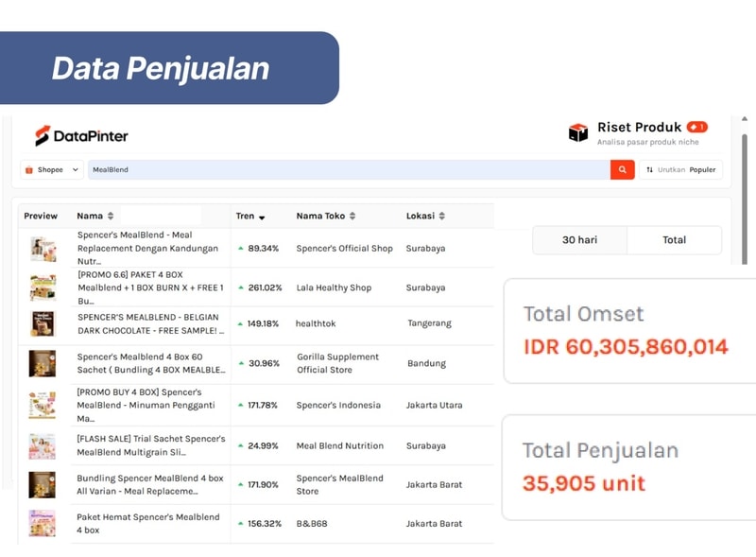Click store name Gorilla Supplement Official Store
The width and height of the screenshot is (756, 557).
tap(337, 363)
